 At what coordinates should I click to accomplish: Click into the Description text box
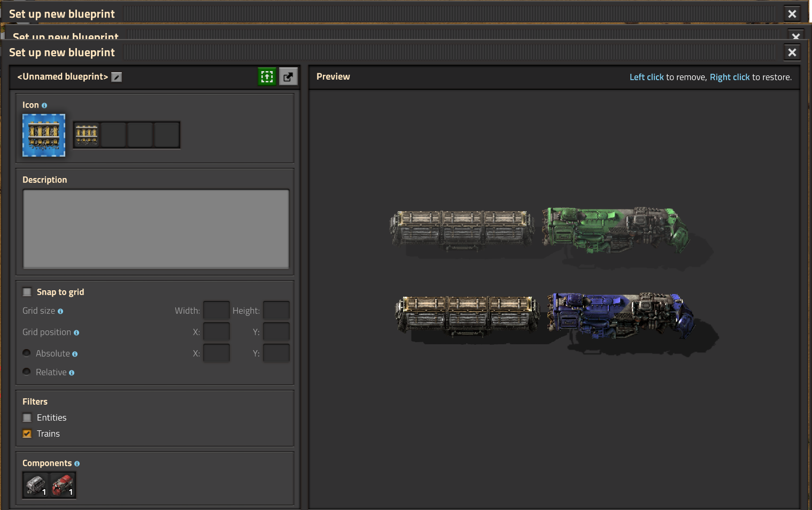[x=156, y=229]
